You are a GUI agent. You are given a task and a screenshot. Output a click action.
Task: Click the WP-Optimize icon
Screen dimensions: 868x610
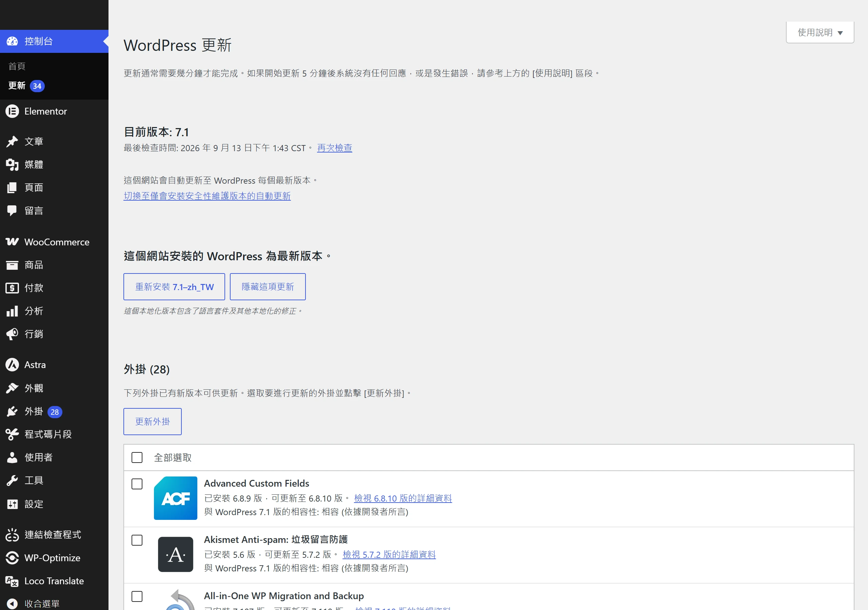12,558
